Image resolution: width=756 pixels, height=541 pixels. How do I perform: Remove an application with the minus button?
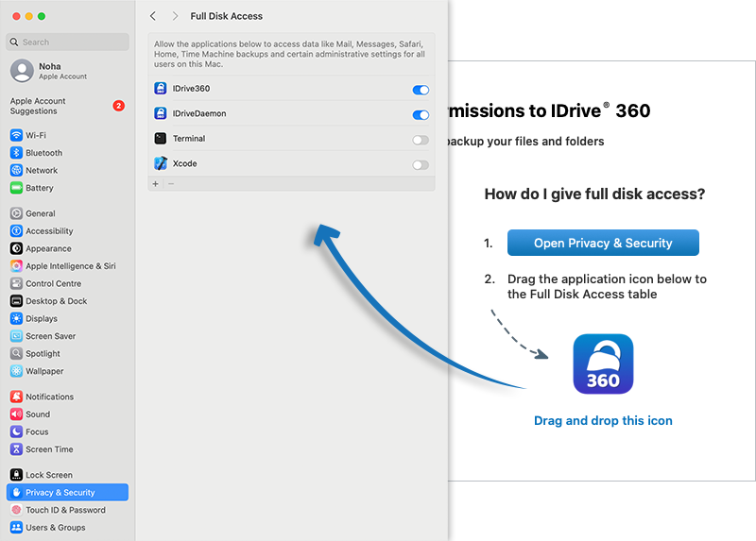(x=171, y=184)
